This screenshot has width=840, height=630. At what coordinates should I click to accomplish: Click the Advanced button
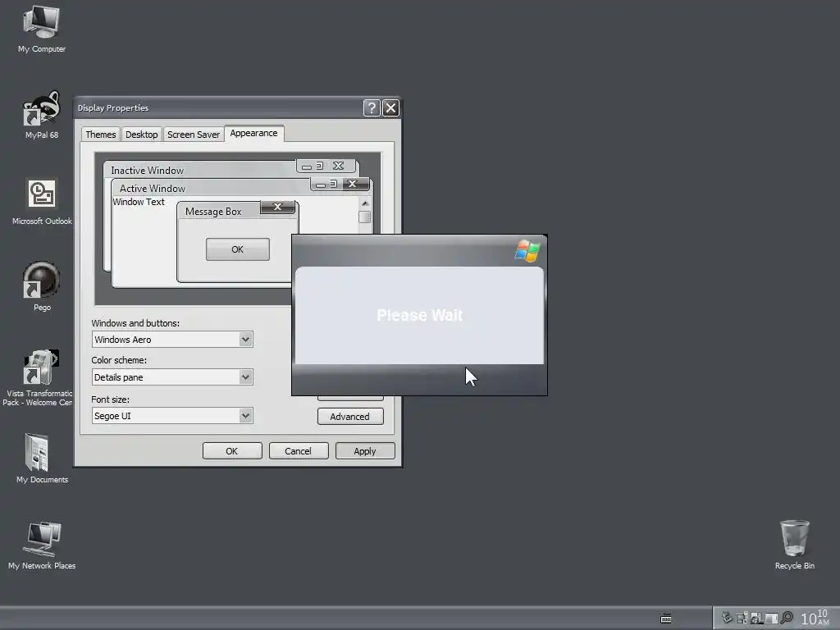click(x=350, y=417)
